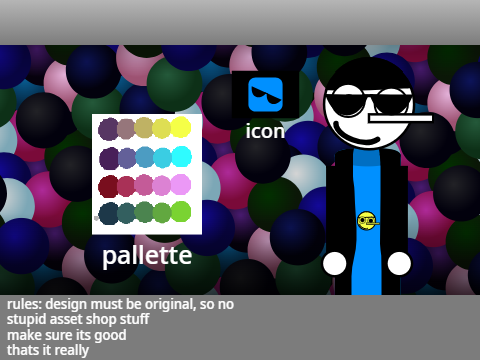Viewport: 480px width, 360px height.
Task: Pick the dark red palette swatch
Action: point(108,186)
